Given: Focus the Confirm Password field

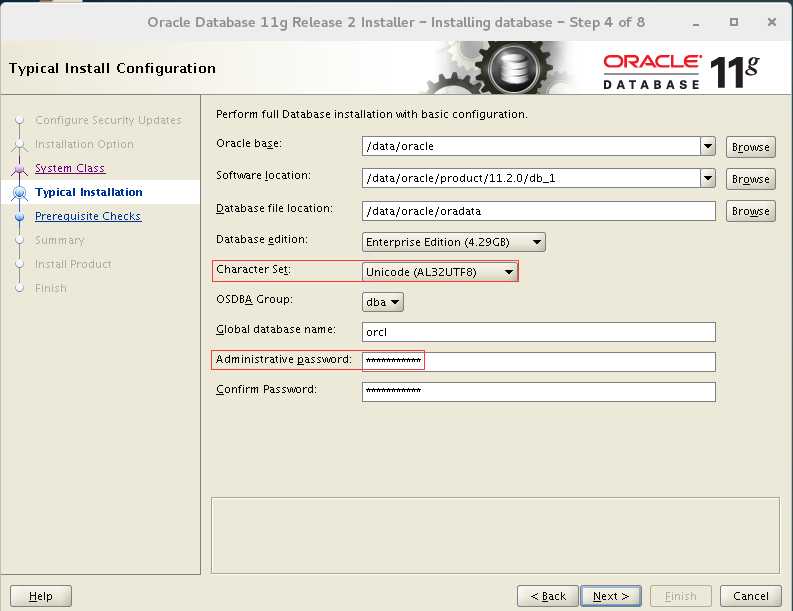Looking at the screenshot, I should [x=539, y=392].
